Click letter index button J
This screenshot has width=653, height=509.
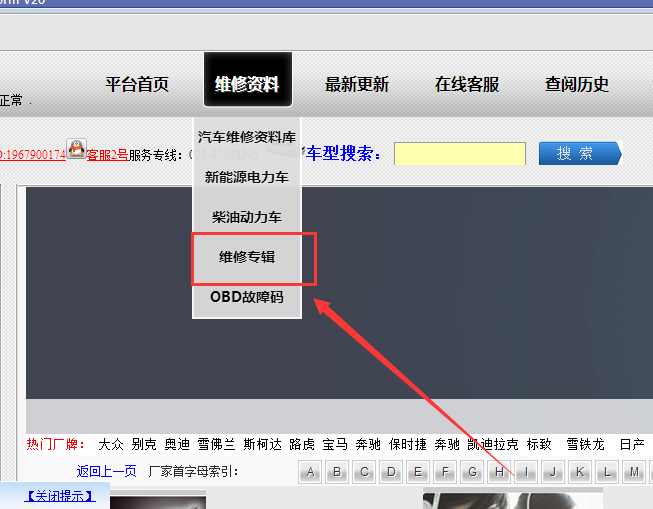coord(553,472)
